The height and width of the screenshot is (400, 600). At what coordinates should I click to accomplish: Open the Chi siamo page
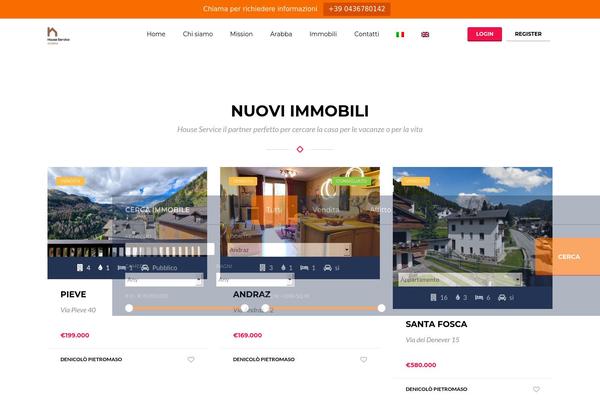tap(198, 34)
